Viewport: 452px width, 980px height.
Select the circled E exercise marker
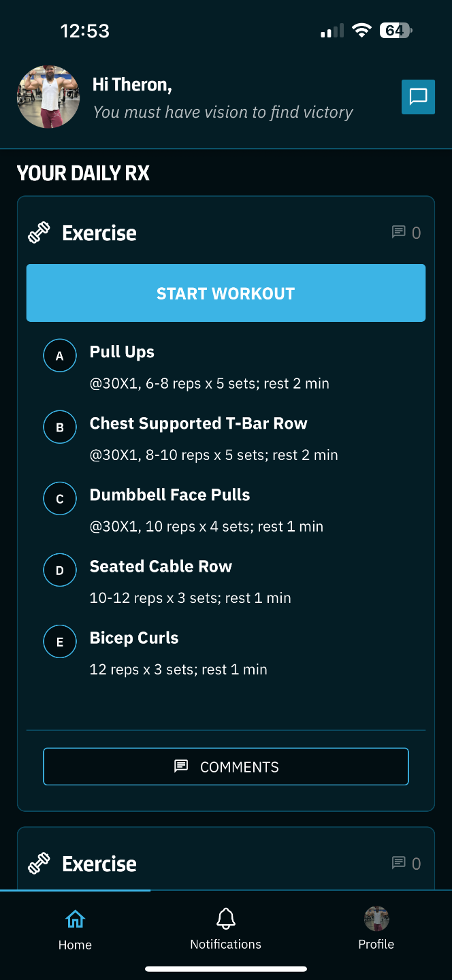click(60, 642)
